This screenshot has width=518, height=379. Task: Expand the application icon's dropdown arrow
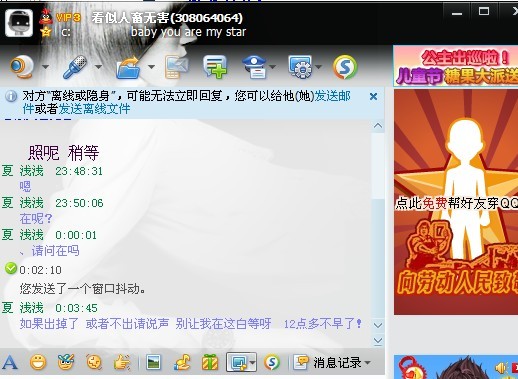318,67
